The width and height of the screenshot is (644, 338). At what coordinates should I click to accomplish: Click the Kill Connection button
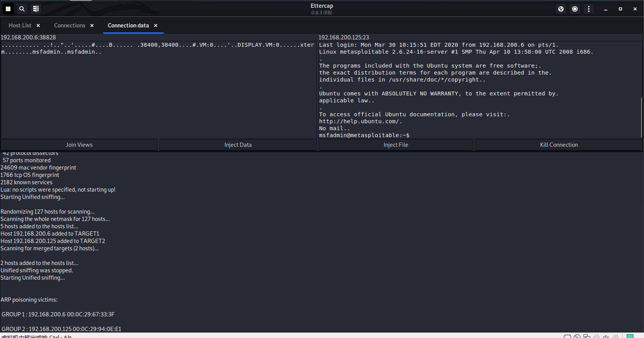[x=559, y=145]
